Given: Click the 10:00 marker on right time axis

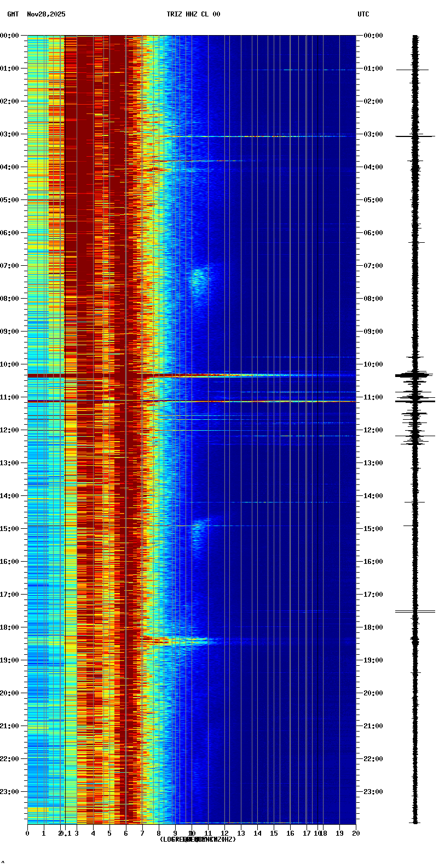Looking at the screenshot, I should pos(373,364).
